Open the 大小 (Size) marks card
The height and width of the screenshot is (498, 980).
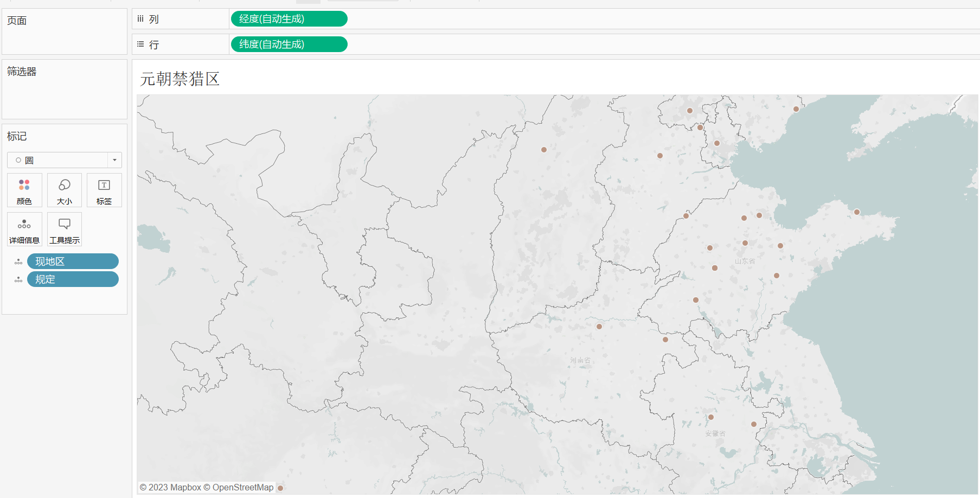[x=65, y=190]
